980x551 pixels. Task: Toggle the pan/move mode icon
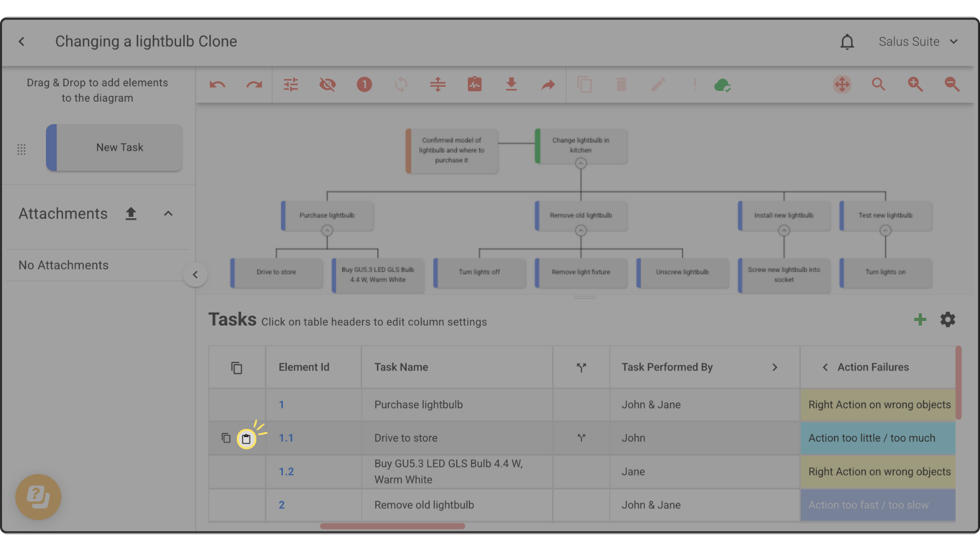click(842, 85)
